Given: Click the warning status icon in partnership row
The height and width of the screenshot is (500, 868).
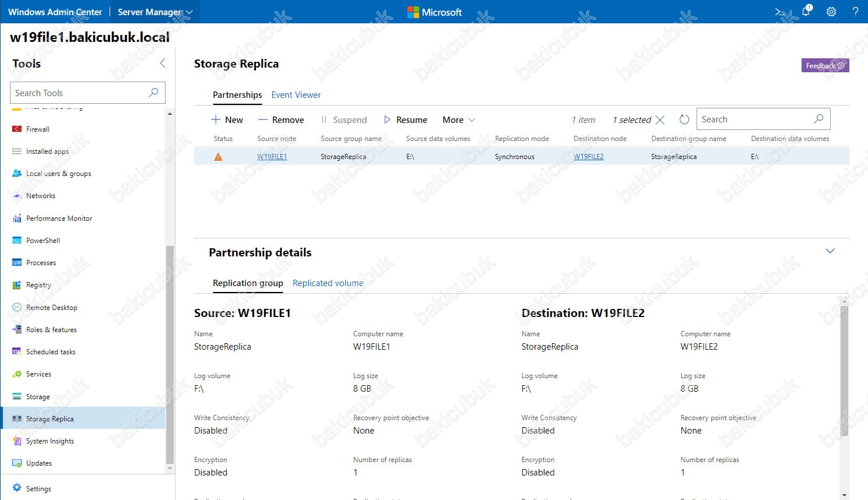Looking at the screenshot, I should tap(218, 157).
